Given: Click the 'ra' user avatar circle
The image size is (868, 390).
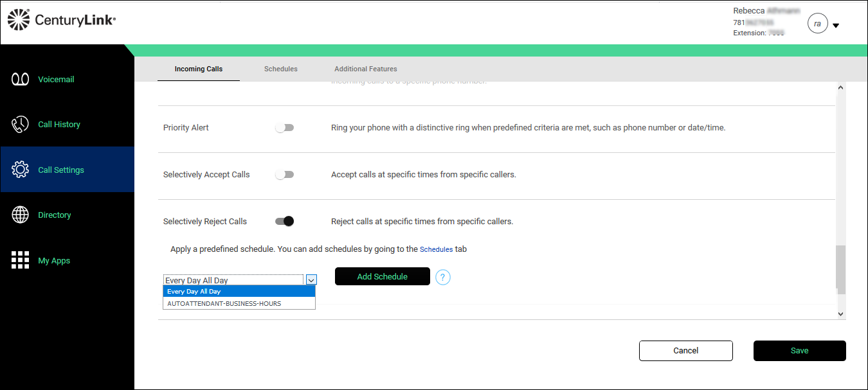Looking at the screenshot, I should 817,24.
